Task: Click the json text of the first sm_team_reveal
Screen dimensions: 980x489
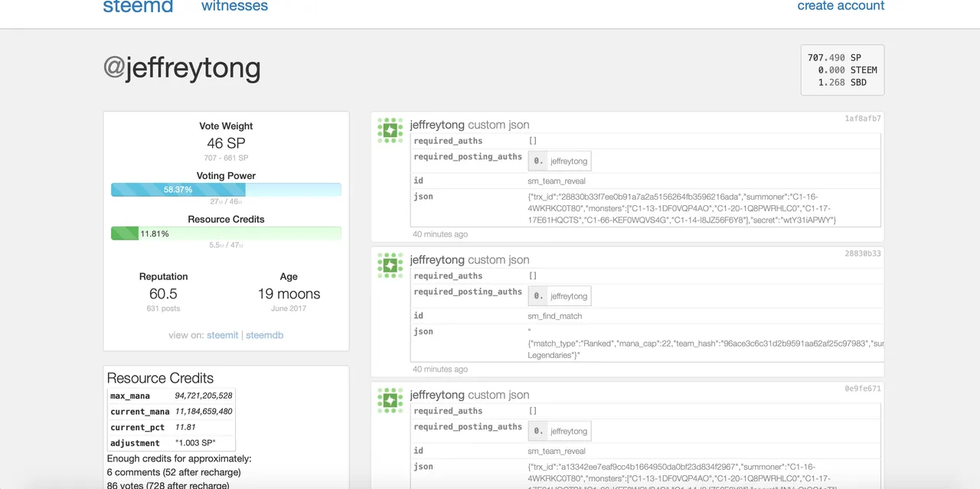Action: tap(681, 208)
